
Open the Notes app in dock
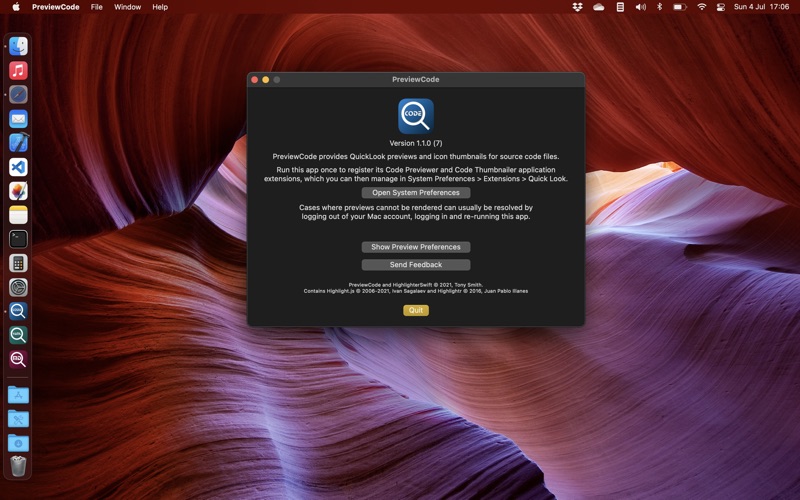coord(18,215)
